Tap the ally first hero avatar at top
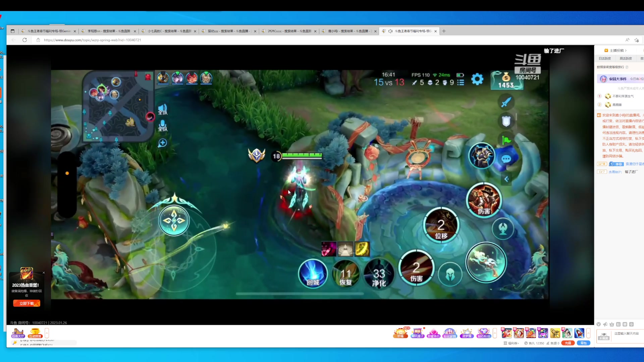Image resolution: width=644 pixels, height=362 pixels. click(163, 78)
